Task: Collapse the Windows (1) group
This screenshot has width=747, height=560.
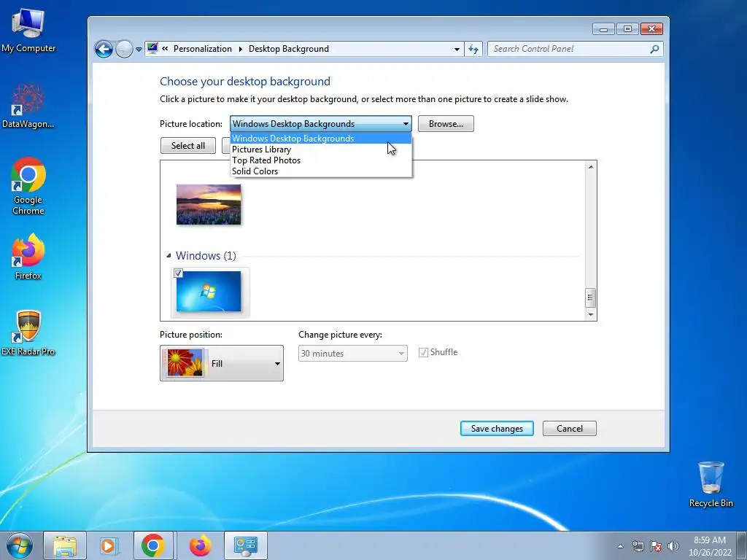Action: pos(169,256)
